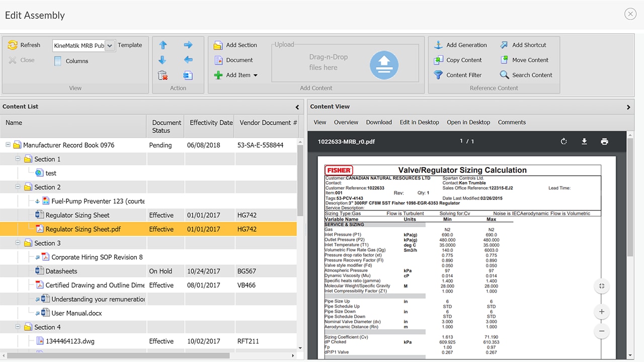Sort by Document Status column header
Viewport: 644px width, 362px height.
point(166,126)
